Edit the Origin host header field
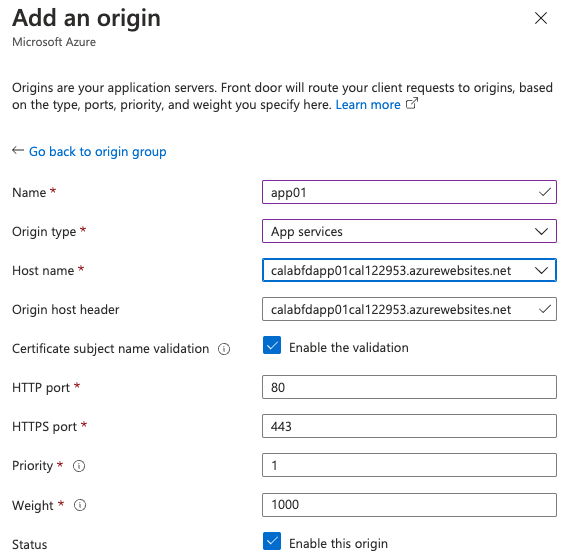This screenshot has width=568, height=560. point(409,309)
